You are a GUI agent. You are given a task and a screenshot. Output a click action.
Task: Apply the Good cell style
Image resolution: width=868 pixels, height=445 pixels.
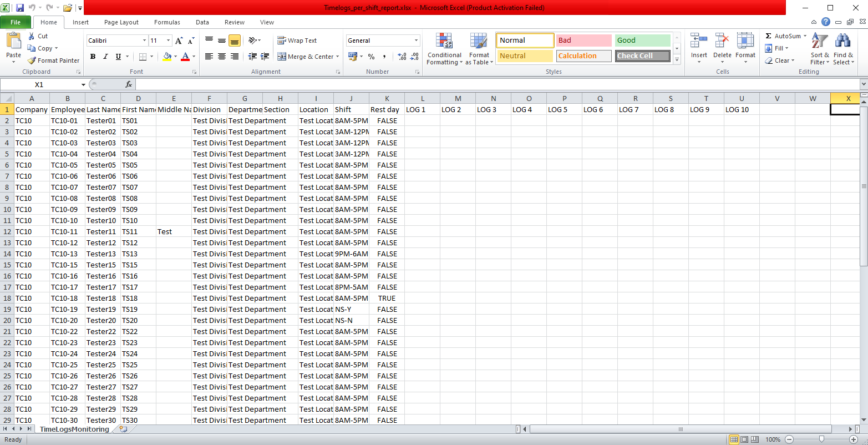(x=642, y=41)
